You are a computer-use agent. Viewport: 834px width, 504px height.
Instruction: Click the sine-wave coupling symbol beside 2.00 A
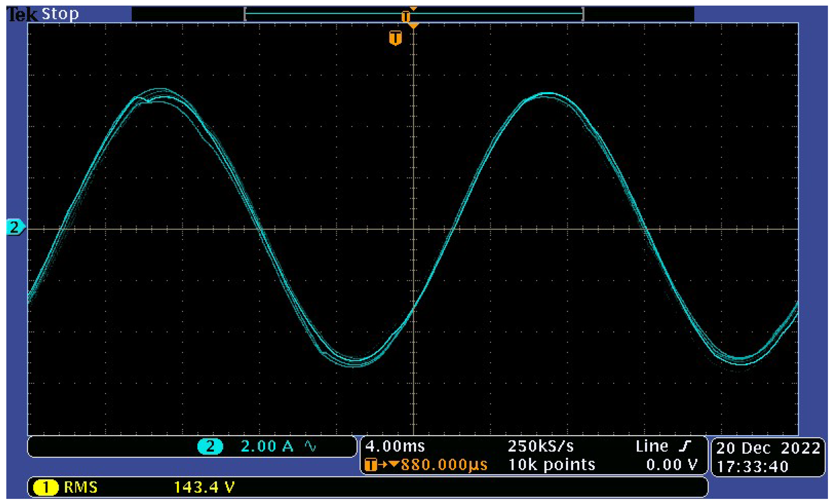coord(310,446)
